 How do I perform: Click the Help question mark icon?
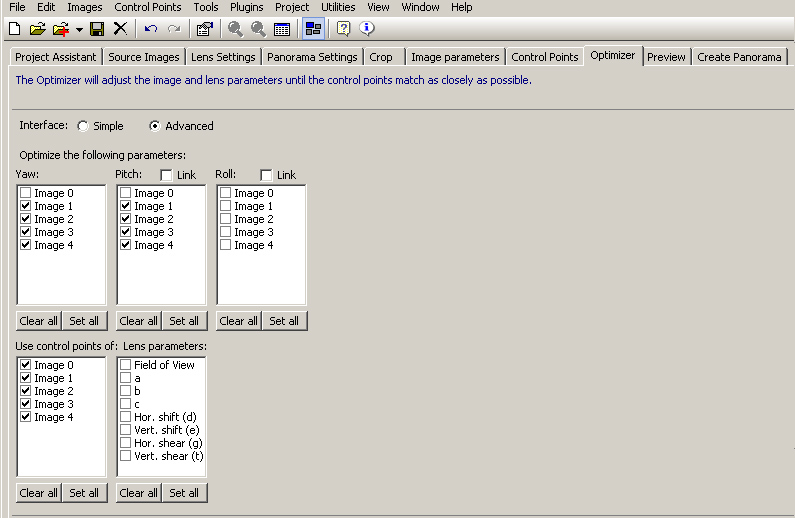pos(343,28)
